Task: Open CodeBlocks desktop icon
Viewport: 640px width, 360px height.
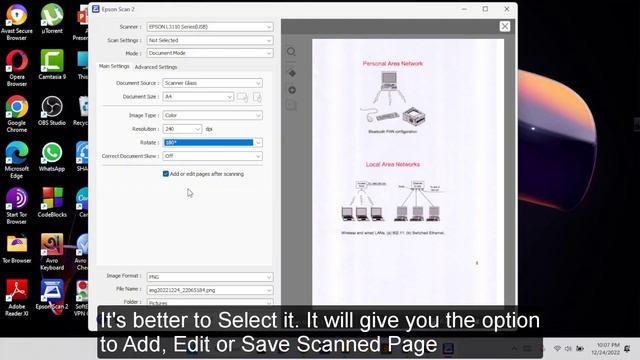Action: tap(52, 202)
